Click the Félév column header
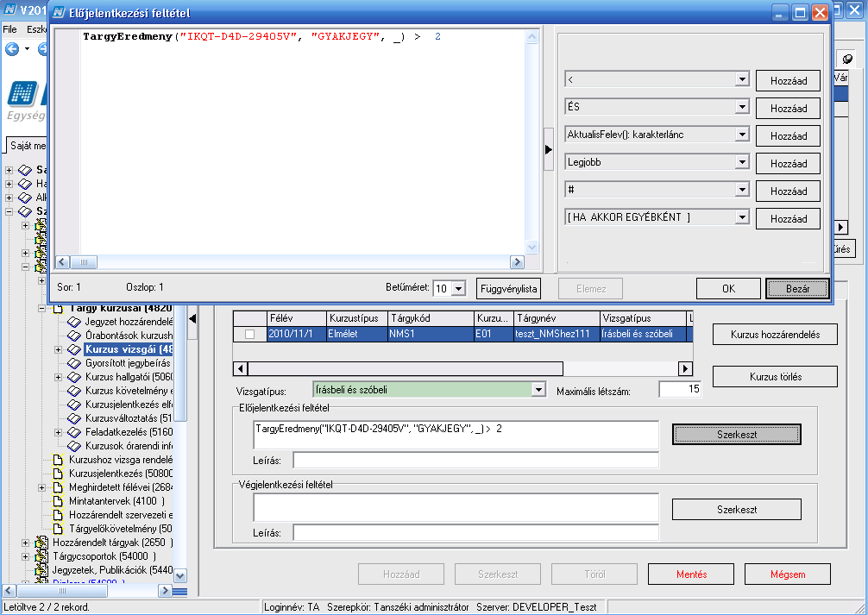 (x=296, y=318)
